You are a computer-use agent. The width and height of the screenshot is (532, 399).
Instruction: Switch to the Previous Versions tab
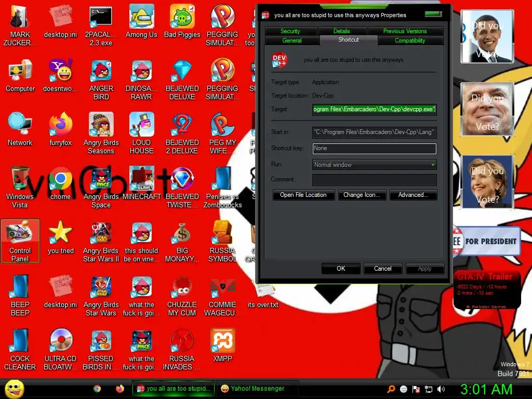pos(405,31)
